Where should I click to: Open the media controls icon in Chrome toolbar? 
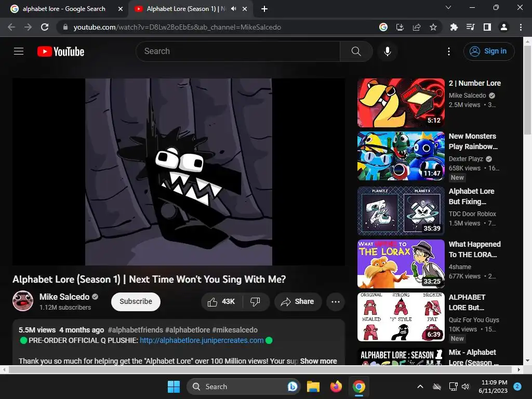click(x=471, y=27)
